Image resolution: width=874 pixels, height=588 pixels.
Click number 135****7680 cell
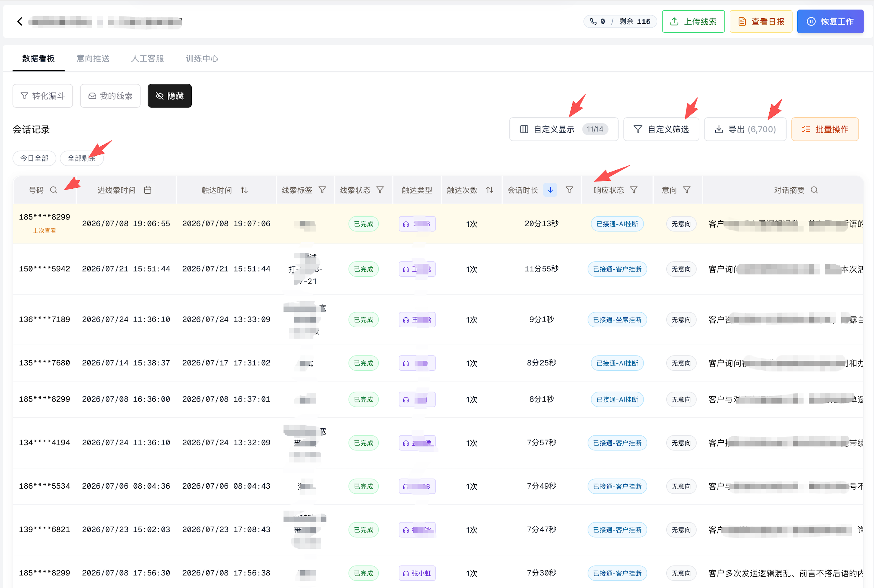45,363
